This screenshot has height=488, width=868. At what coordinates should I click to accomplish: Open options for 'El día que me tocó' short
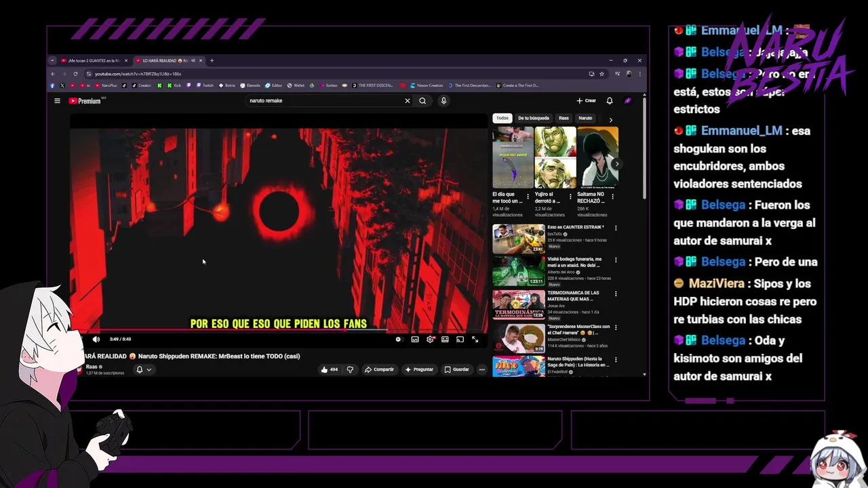528,197
